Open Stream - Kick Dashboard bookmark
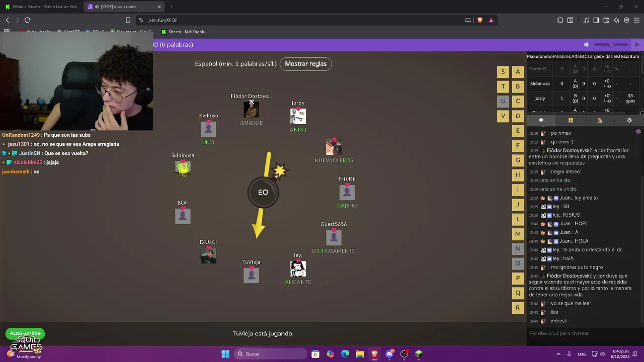The height and width of the screenshot is (362, 644). [x=184, y=32]
